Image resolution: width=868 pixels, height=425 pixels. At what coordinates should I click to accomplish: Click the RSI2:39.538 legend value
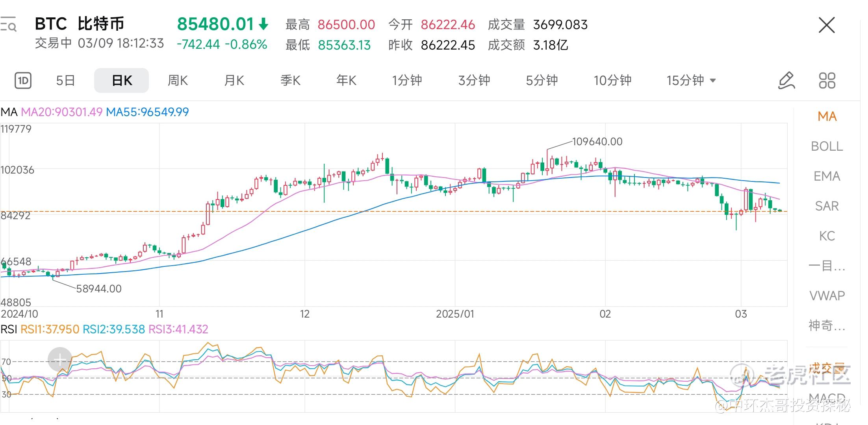pyautogui.click(x=114, y=329)
